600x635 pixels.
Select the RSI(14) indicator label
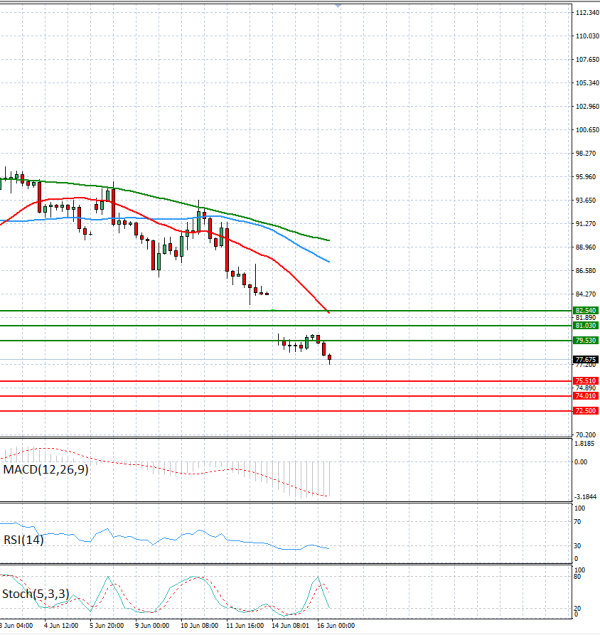tap(23, 540)
